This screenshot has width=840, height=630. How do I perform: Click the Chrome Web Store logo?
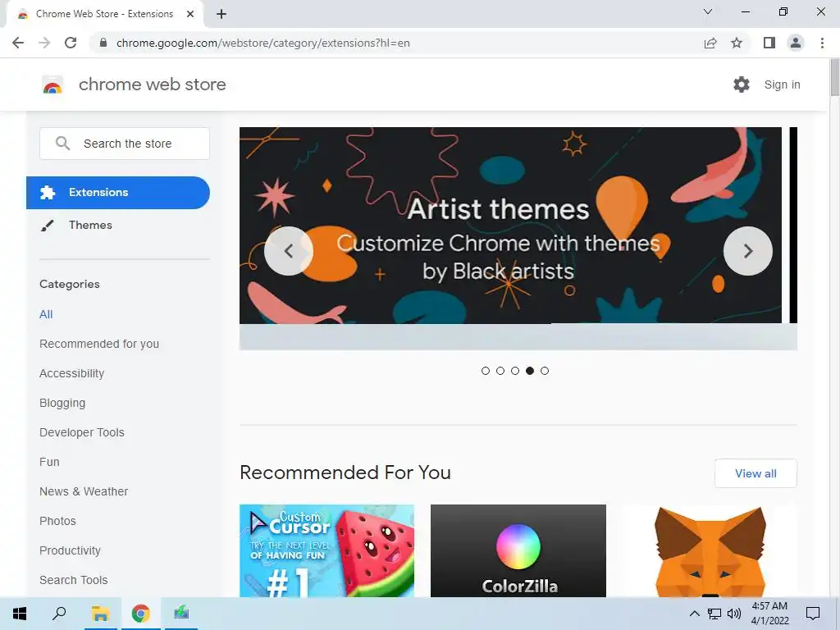[x=52, y=84]
